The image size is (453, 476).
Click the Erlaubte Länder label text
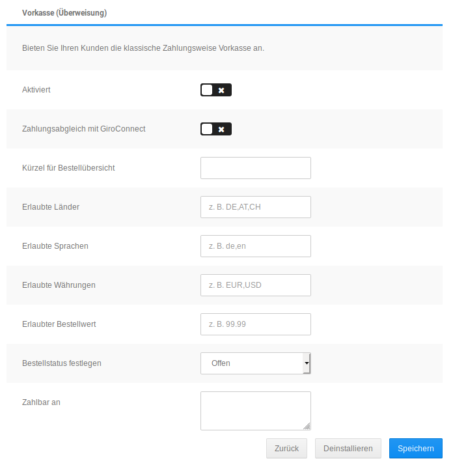(51, 207)
